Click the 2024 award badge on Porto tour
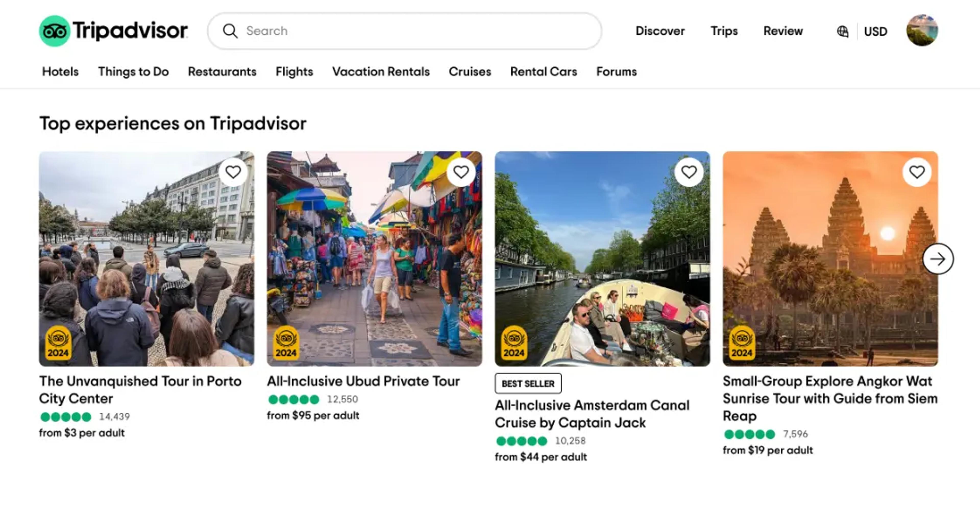Viewport: 980px width, 508px height. tap(58, 342)
